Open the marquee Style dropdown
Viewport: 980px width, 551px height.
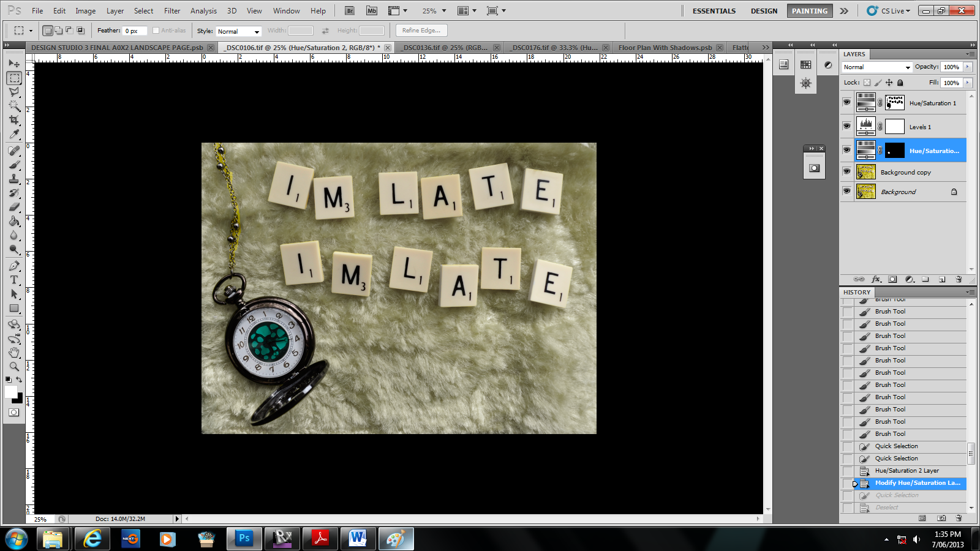coord(239,31)
